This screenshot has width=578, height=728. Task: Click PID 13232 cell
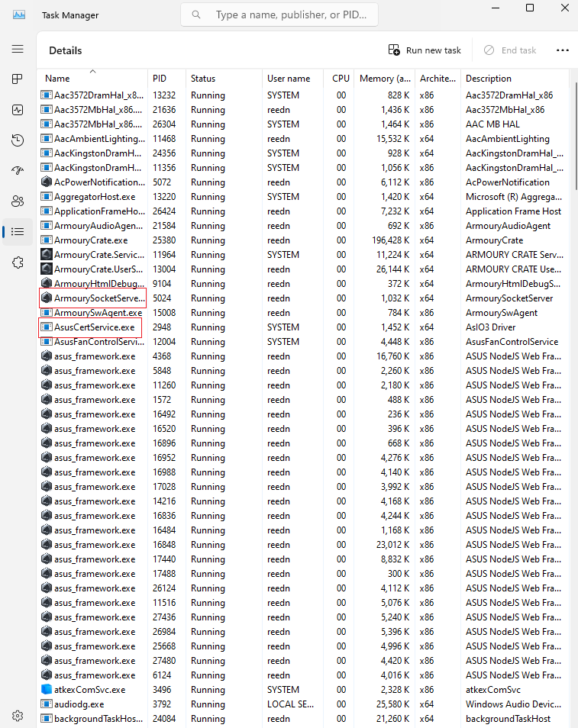164,95
